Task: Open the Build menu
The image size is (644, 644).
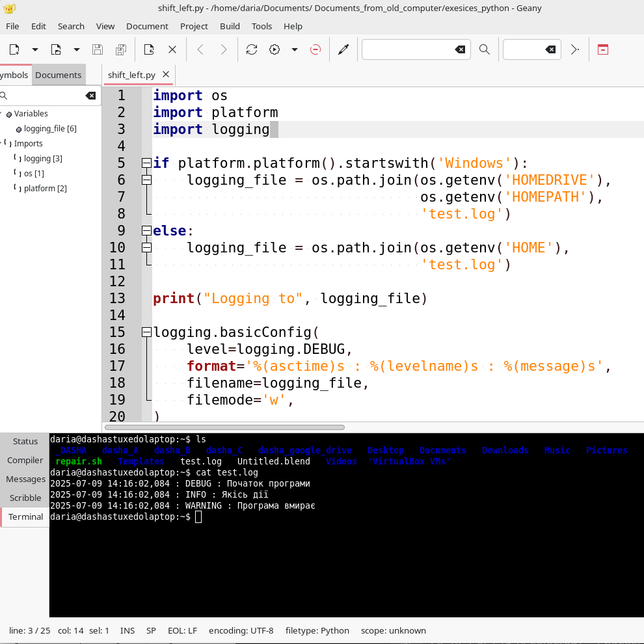Action: click(x=230, y=26)
